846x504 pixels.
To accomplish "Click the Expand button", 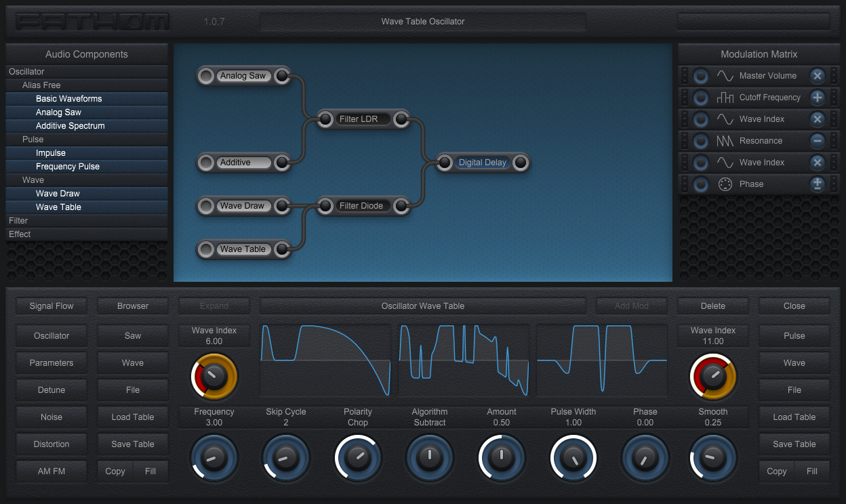I will click(x=214, y=306).
